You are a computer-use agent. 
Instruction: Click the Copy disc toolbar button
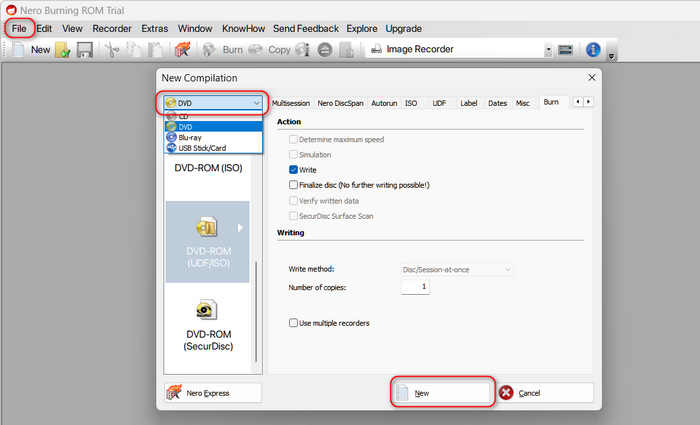pos(269,50)
